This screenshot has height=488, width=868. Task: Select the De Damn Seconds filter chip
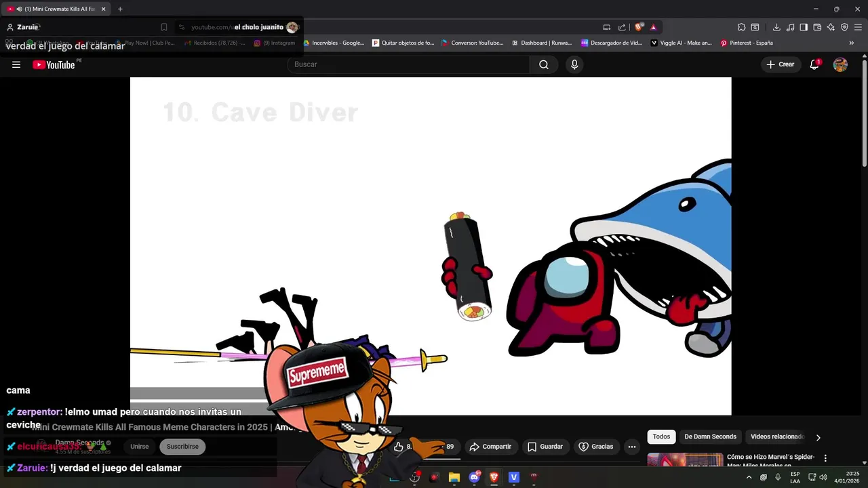[710, 436]
